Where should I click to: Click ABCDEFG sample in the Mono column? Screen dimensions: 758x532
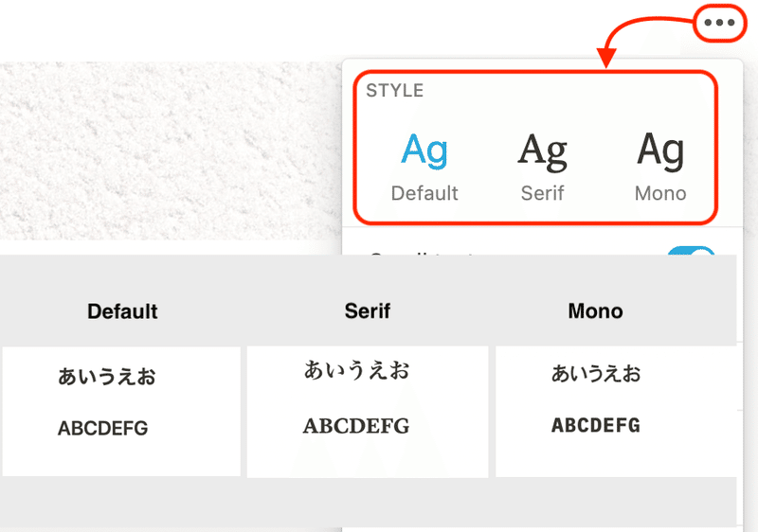pyautogui.click(x=596, y=425)
